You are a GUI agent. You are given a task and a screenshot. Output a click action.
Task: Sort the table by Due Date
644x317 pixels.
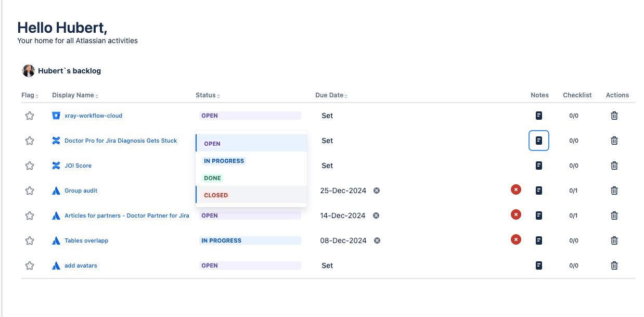[331, 95]
